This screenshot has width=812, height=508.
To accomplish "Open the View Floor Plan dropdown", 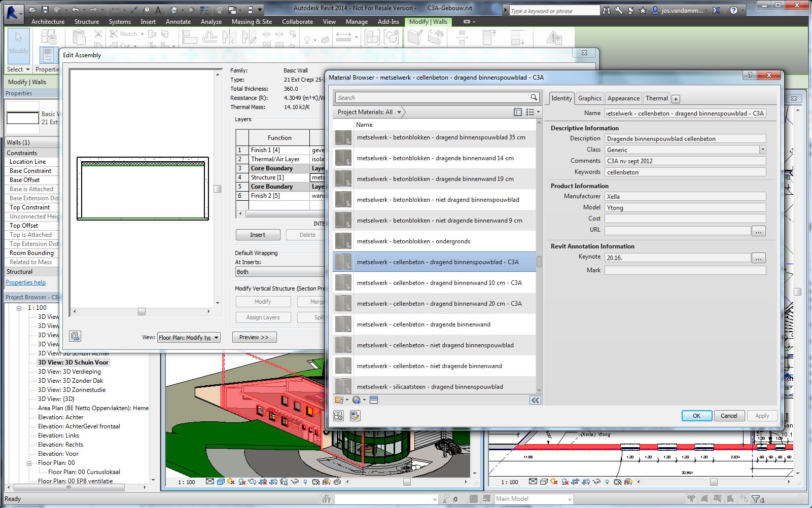I will tap(189, 338).
